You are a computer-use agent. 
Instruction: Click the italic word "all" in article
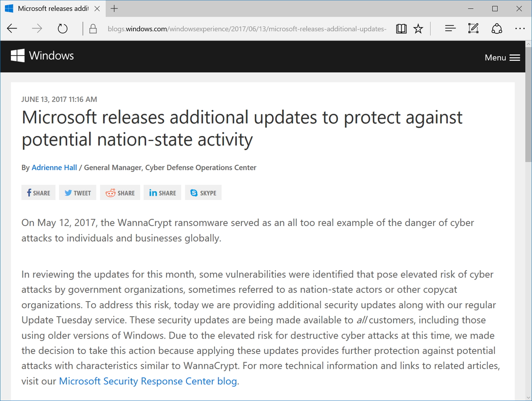[x=362, y=320]
